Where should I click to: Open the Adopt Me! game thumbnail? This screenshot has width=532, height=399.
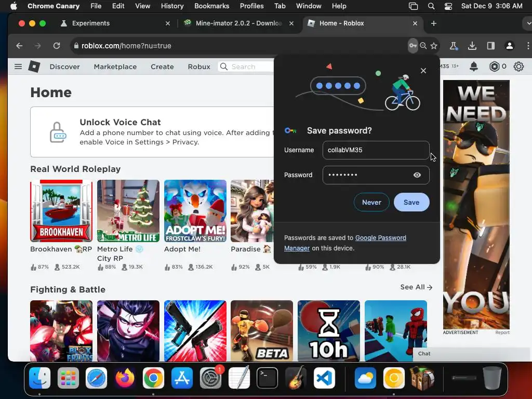tap(195, 211)
